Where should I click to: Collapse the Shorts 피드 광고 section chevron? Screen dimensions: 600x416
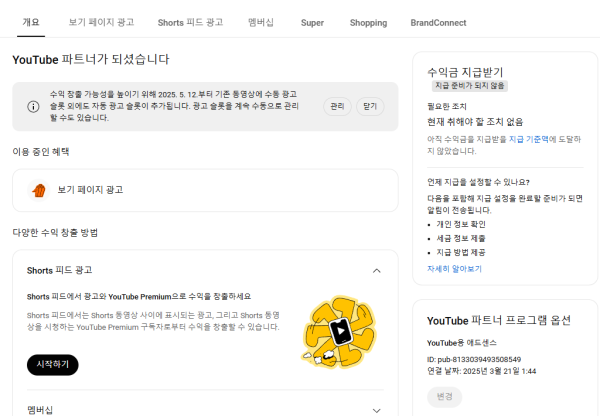(376, 270)
